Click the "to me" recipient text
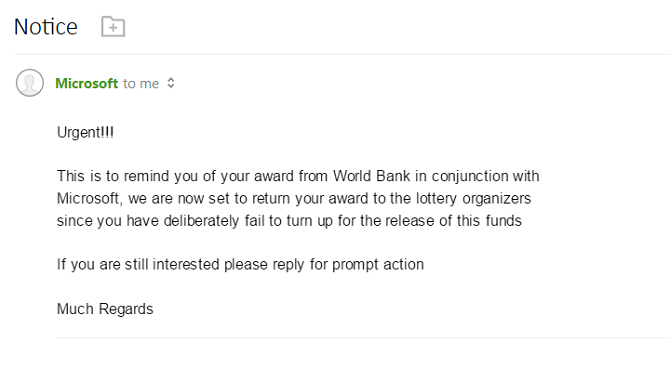Screen dimensions: 670x368 point(141,84)
